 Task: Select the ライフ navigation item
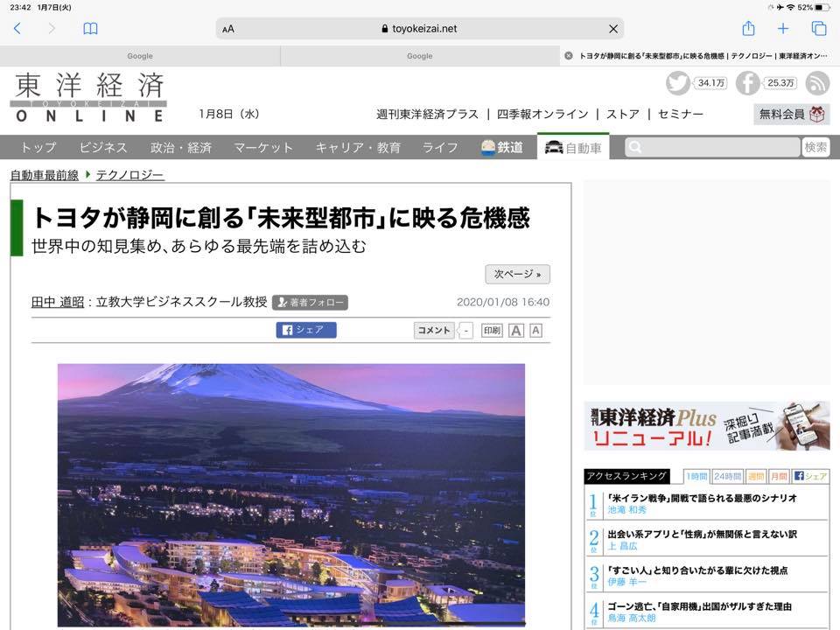click(x=440, y=147)
